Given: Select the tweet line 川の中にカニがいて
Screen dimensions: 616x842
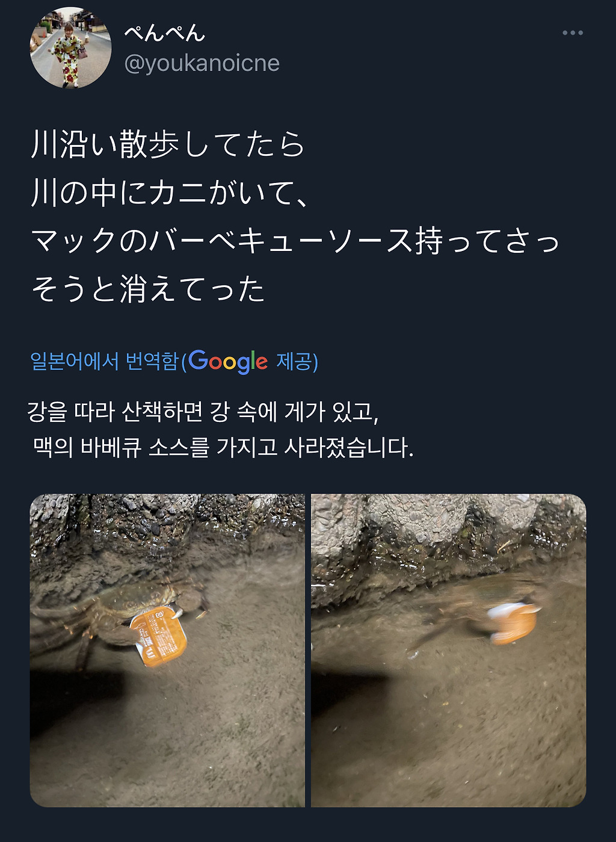Looking at the screenshot, I should point(170,193).
